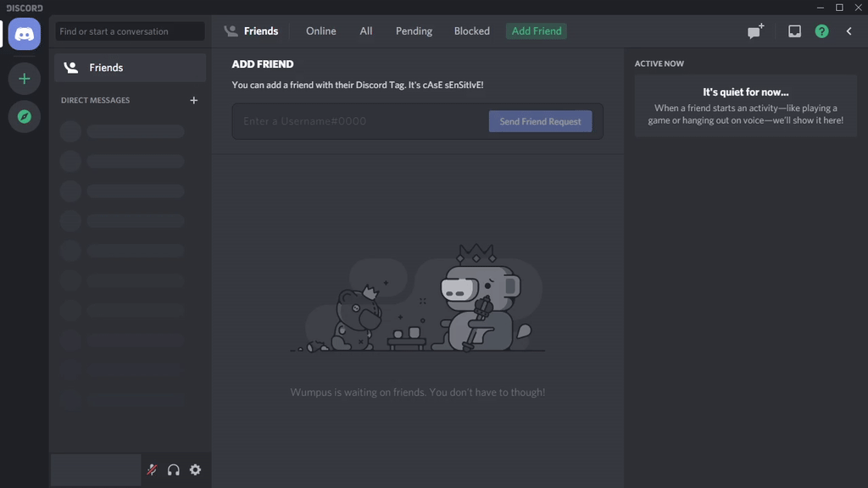868x488 pixels.
Task: Click the ACTIVE NOW heading
Action: (x=659, y=64)
